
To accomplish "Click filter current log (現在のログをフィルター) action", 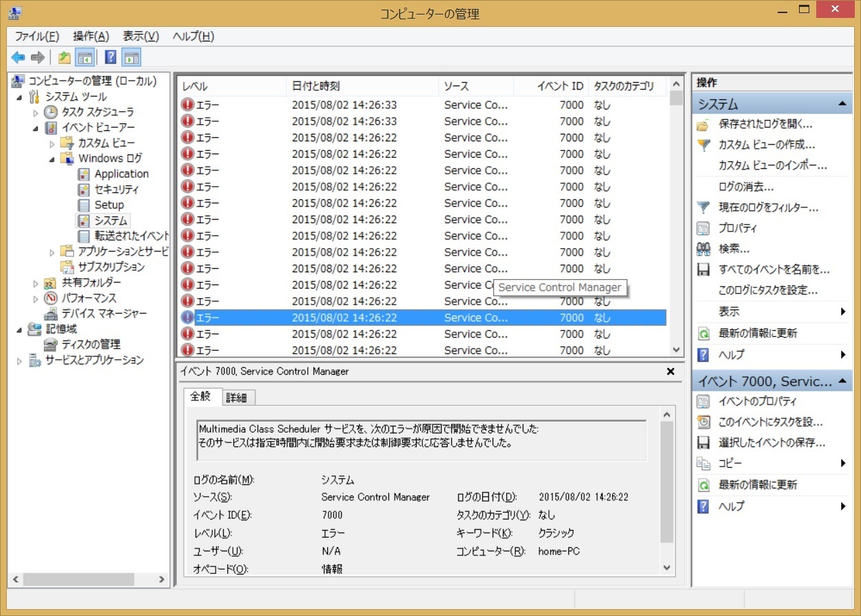I will (768, 207).
